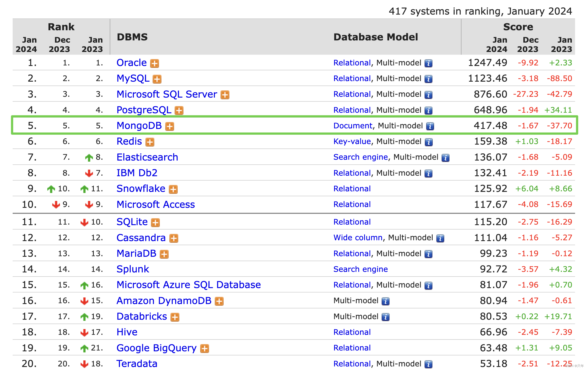588x370 pixels.
Task: Select the MySQL yearly change -88.50
Action: coord(559,78)
